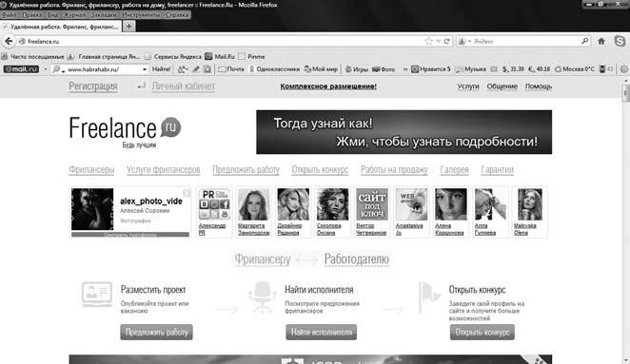
Task: Open the Правка menu
Action: pos(32,15)
